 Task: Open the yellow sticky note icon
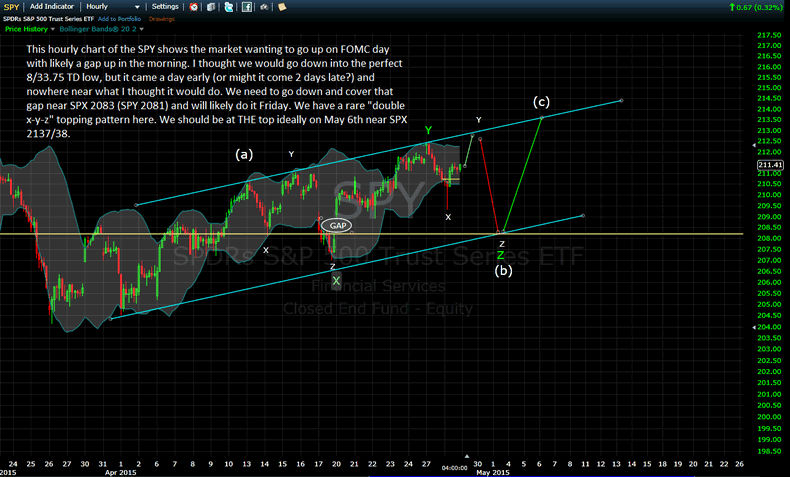(x=282, y=7)
